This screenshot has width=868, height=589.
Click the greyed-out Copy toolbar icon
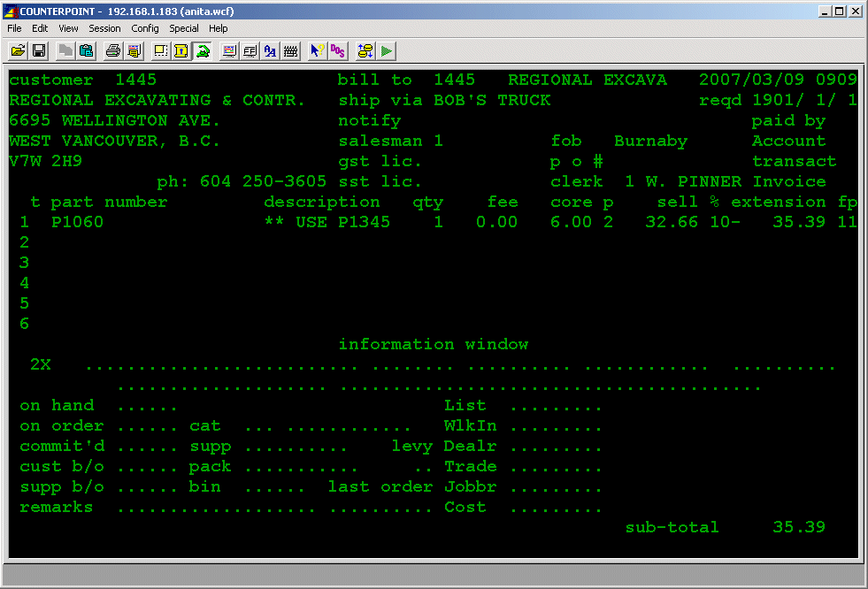click(65, 51)
